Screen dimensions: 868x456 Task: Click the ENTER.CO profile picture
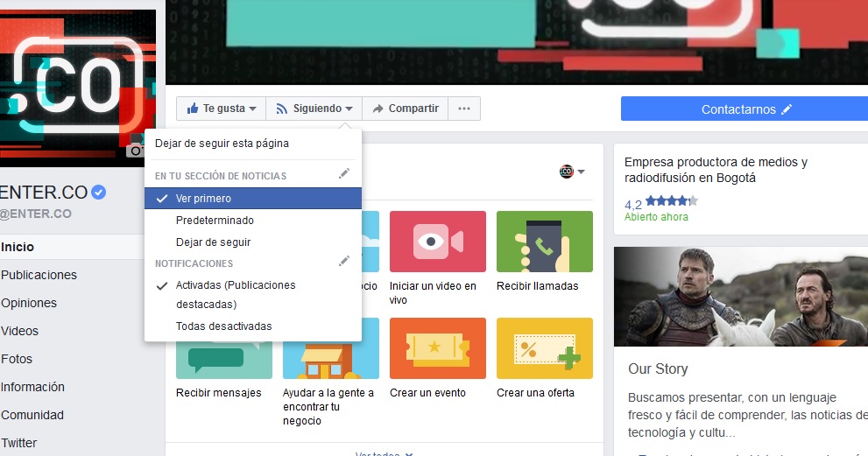click(77, 88)
